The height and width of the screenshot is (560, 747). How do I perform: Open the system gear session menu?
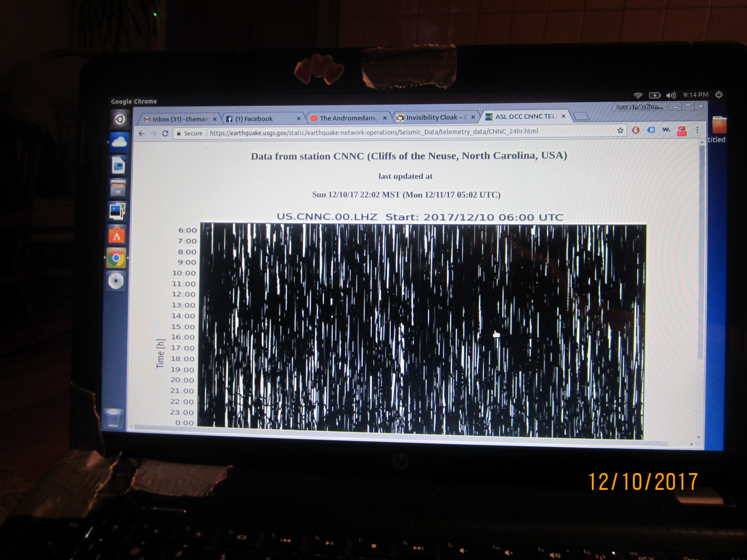pos(719,95)
